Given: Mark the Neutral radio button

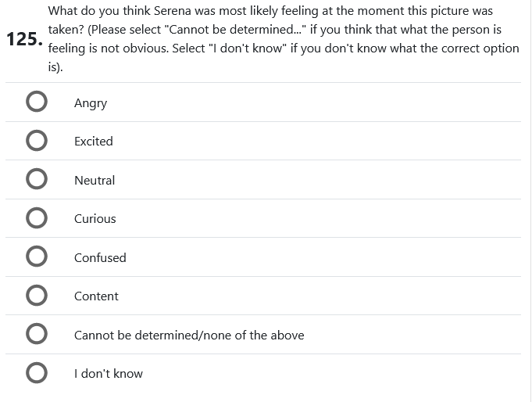Looking at the screenshot, I should (x=36, y=180).
